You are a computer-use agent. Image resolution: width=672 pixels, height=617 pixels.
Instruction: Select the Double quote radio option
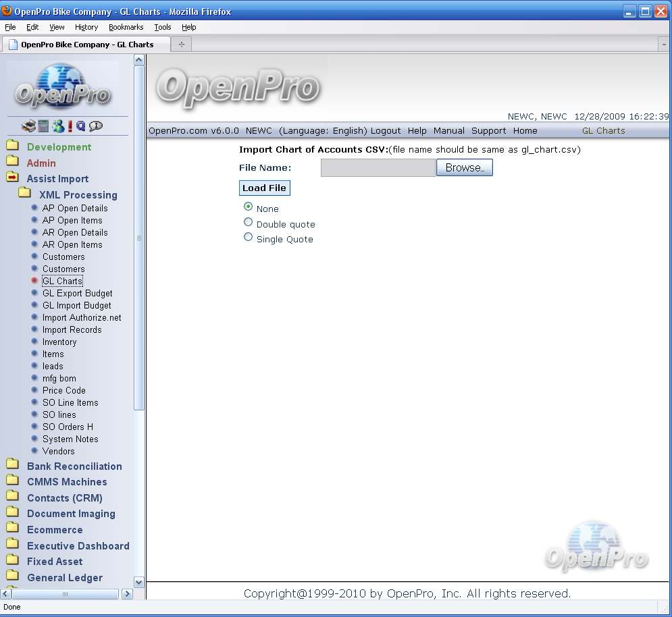[x=248, y=222]
